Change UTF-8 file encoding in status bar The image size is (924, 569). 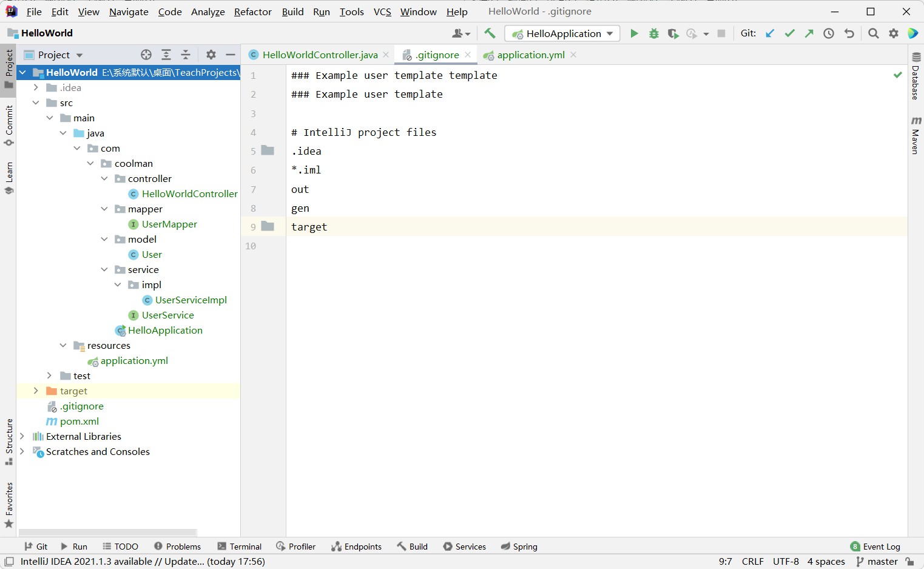(x=786, y=562)
